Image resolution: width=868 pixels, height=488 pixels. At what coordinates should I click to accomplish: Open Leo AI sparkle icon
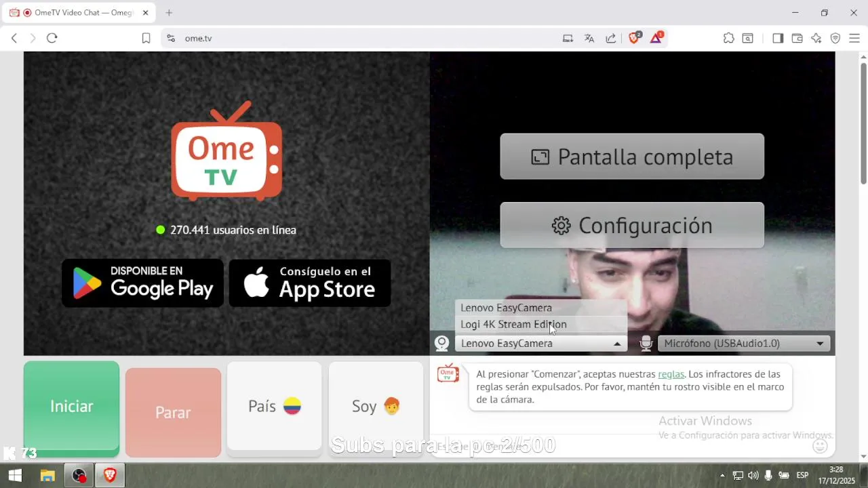(x=816, y=39)
